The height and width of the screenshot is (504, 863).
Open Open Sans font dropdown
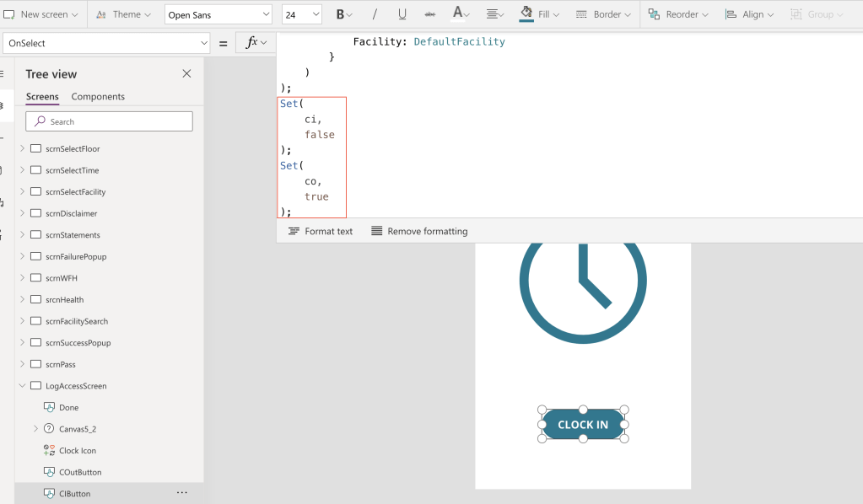point(218,14)
